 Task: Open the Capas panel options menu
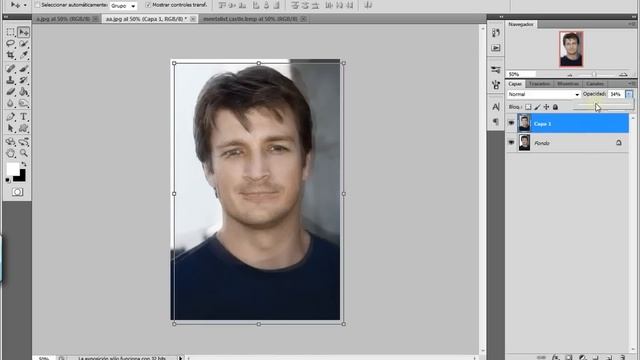tap(632, 84)
